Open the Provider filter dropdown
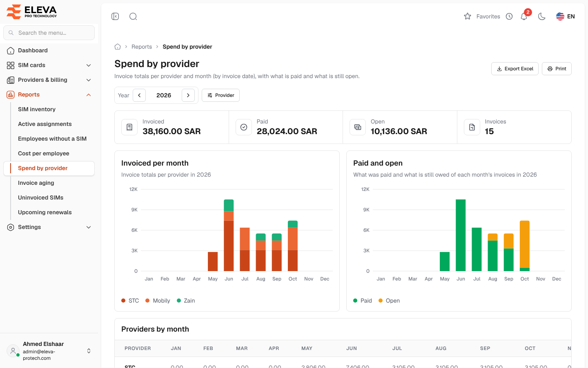588x368 pixels. point(220,95)
